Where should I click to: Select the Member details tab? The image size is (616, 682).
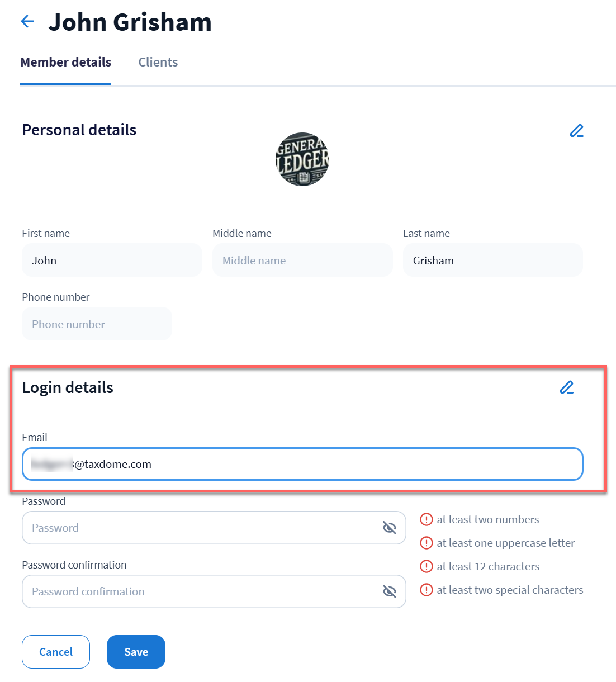tap(66, 63)
